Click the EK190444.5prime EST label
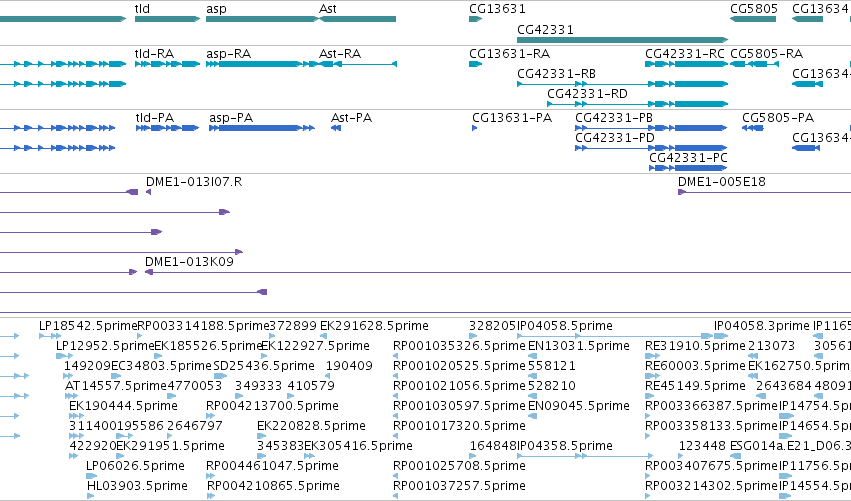The width and height of the screenshot is (851, 501). coord(123,406)
